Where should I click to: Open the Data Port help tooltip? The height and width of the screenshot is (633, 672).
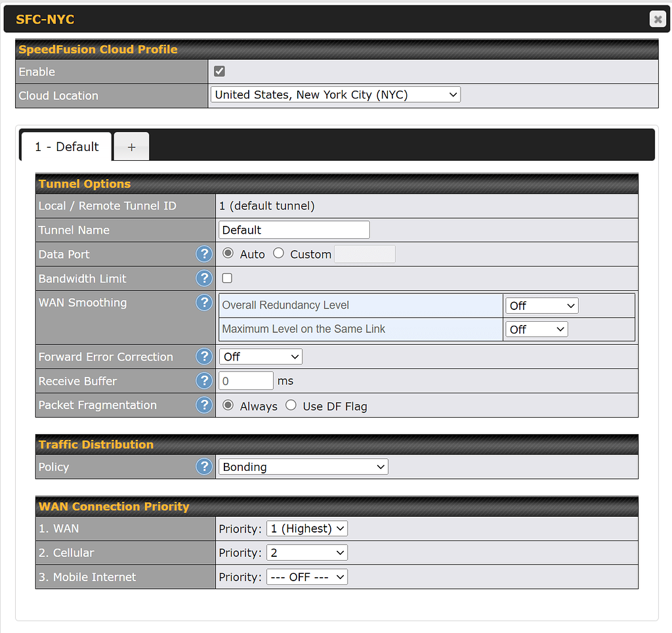(204, 253)
